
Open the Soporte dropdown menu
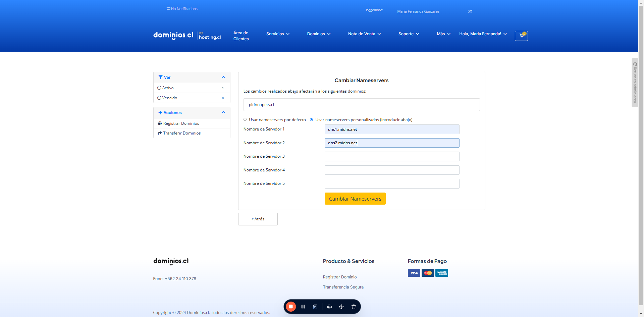(409, 34)
